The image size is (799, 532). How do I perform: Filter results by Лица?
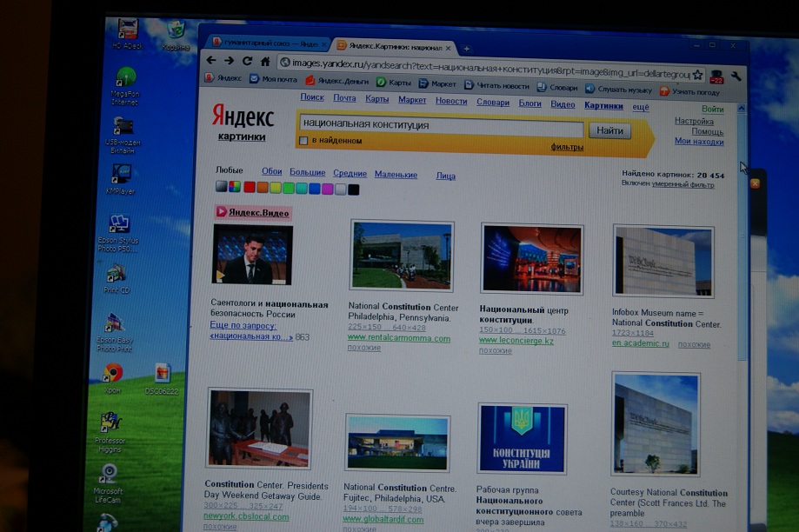445,176
